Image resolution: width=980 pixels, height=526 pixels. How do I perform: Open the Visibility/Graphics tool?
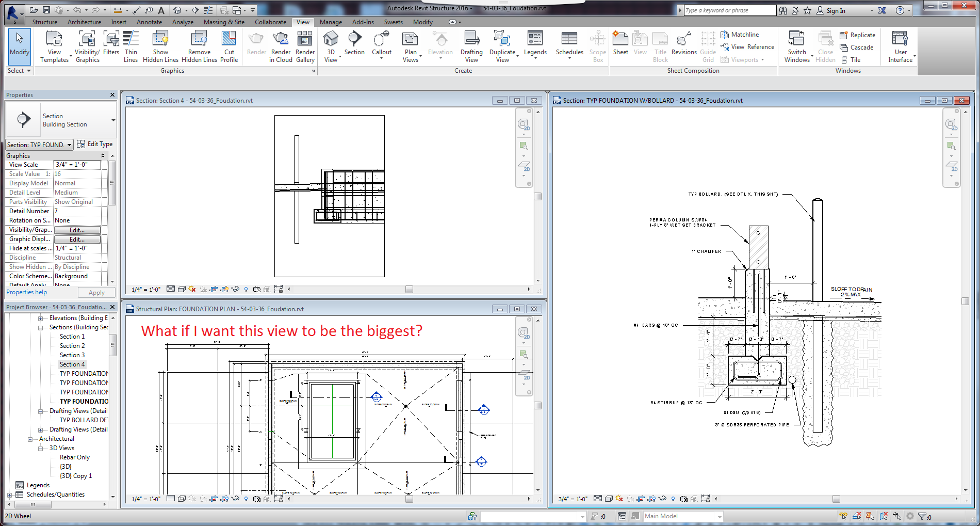tap(87, 46)
